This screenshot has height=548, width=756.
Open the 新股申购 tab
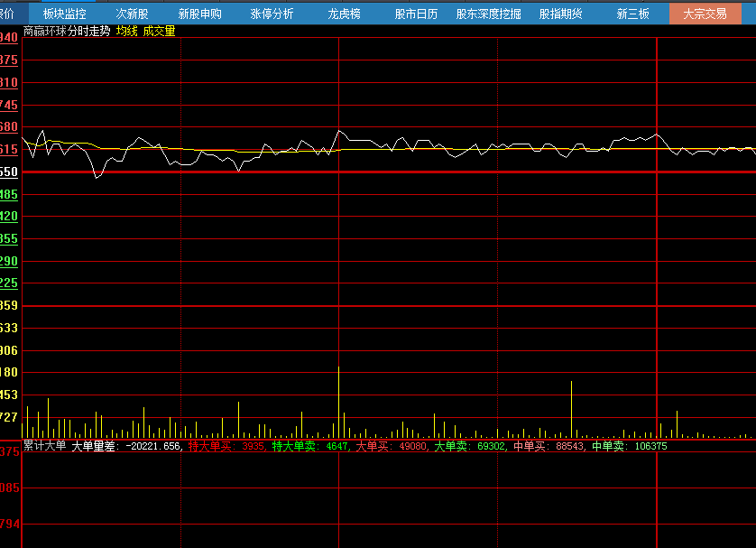[200, 14]
